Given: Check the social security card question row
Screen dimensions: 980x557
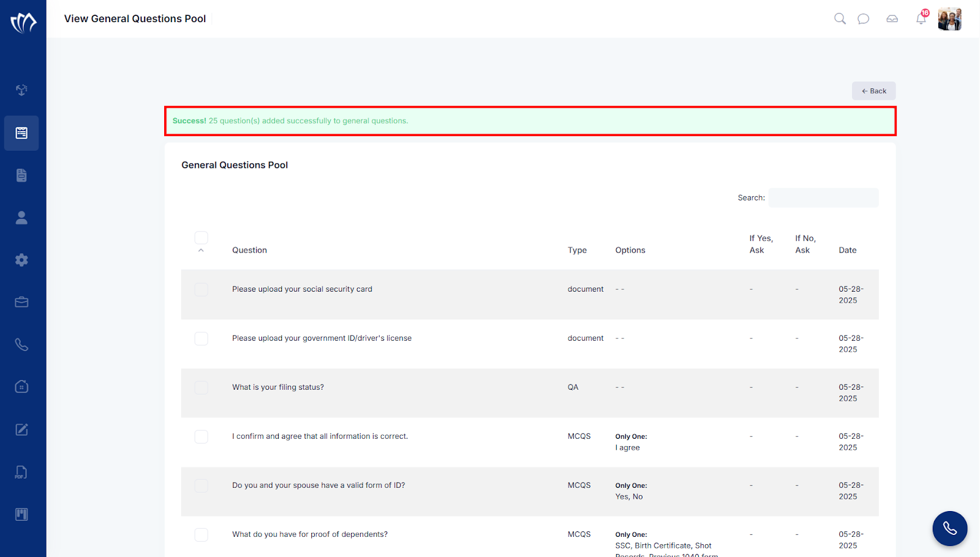Looking at the screenshot, I should click(x=201, y=289).
